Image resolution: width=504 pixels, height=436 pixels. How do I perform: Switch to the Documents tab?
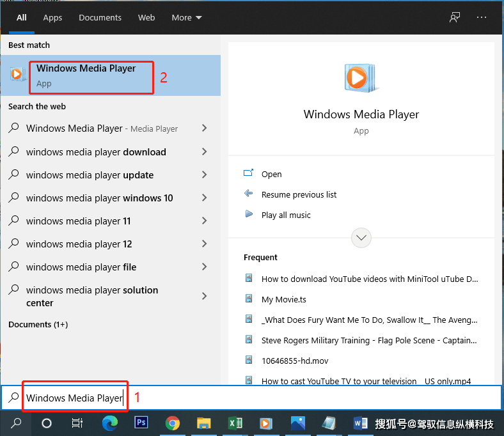pyautogui.click(x=100, y=18)
